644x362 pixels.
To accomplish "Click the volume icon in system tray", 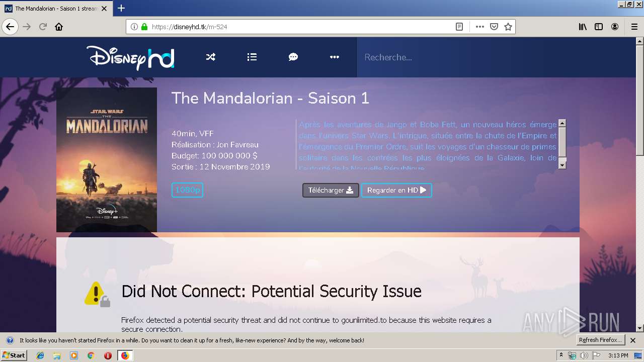I will pos(584,355).
